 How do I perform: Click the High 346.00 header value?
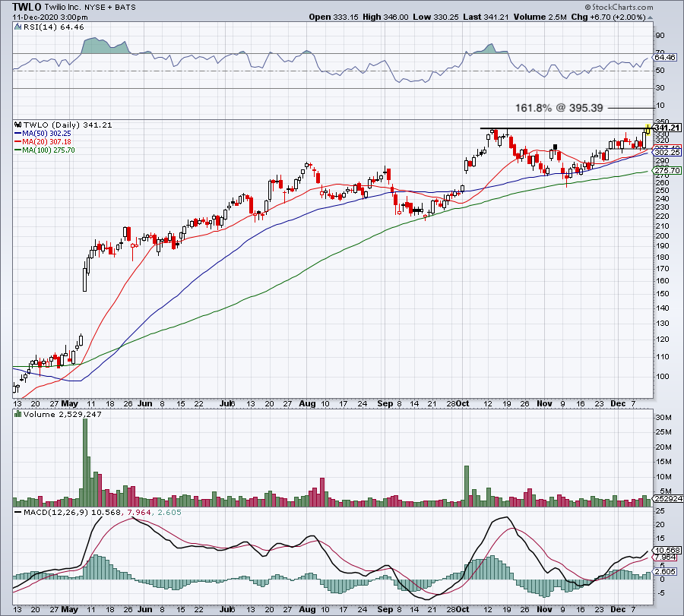click(385, 17)
